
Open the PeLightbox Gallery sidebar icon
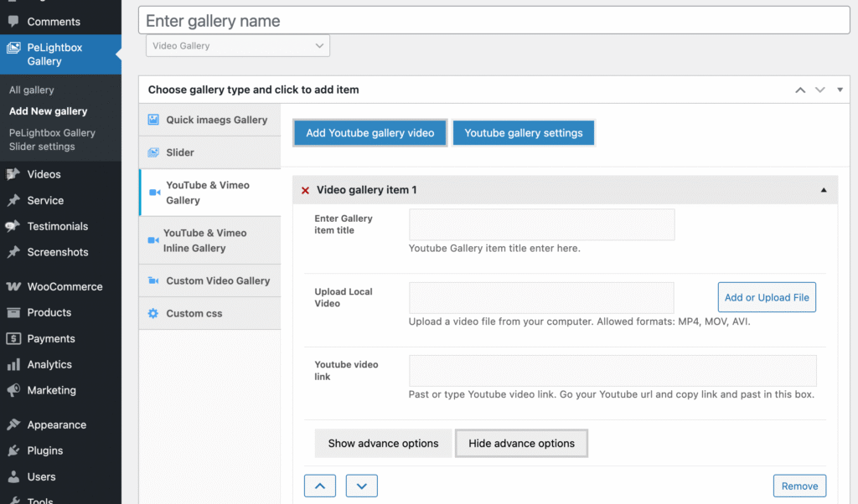pos(15,48)
